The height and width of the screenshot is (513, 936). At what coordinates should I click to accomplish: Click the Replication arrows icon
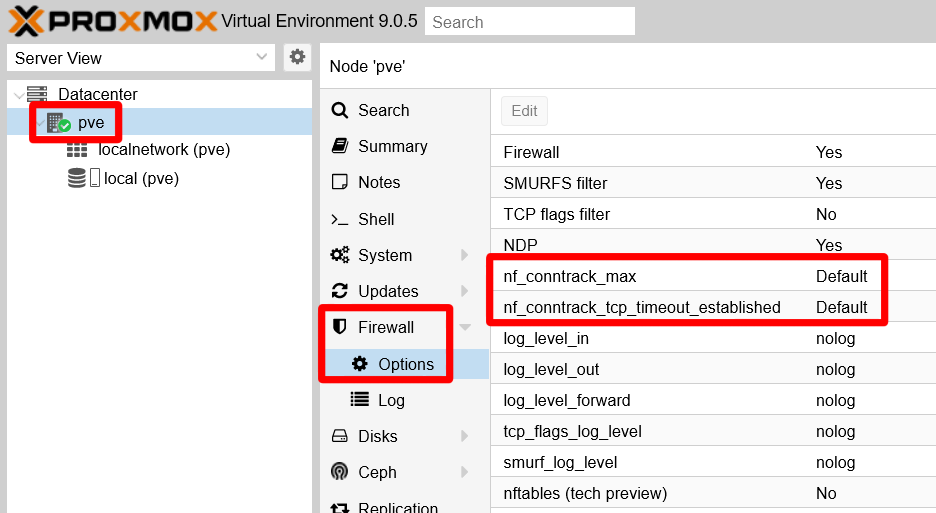click(340, 508)
